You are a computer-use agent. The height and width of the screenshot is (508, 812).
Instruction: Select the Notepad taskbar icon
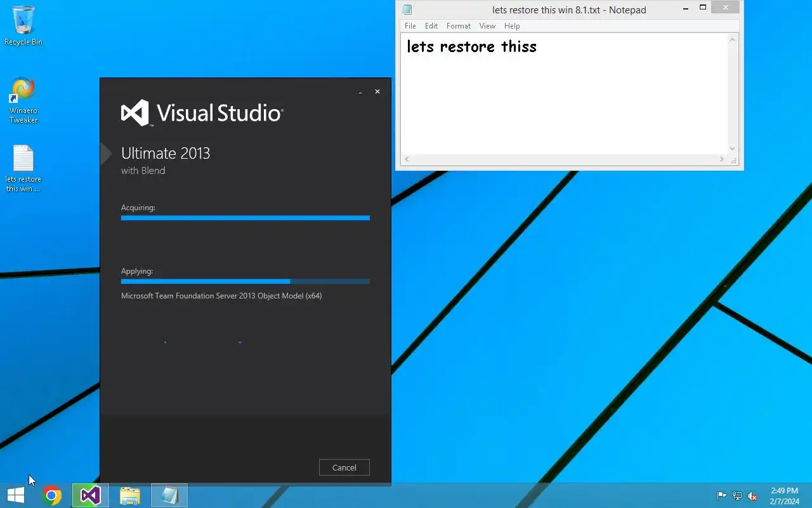169,495
